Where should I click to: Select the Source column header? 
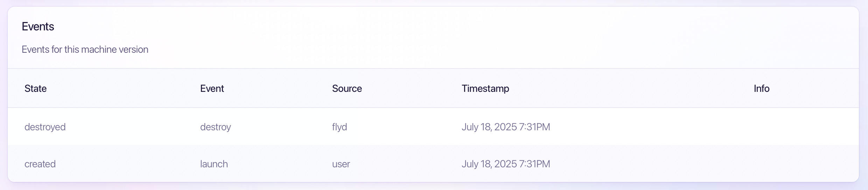(x=347, y=88)
